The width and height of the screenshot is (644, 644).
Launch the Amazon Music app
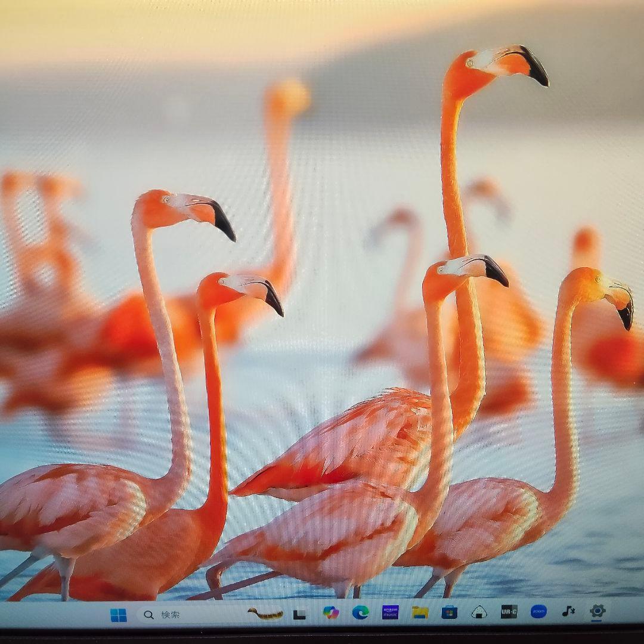[x=390, y=612]
